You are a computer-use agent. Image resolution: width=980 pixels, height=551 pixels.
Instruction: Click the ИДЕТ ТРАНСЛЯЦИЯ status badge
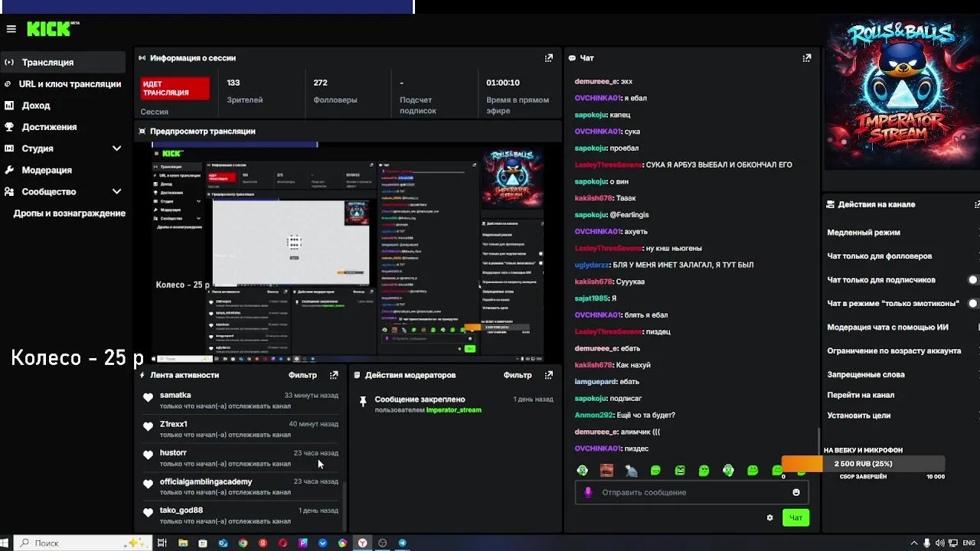pos(175,88)
